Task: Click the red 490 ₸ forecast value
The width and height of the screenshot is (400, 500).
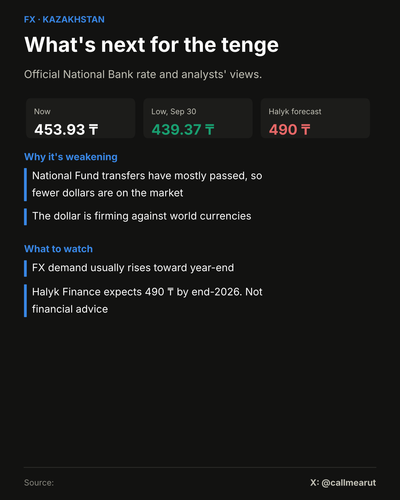Action: pyautogui.click(x=289, y=129)
